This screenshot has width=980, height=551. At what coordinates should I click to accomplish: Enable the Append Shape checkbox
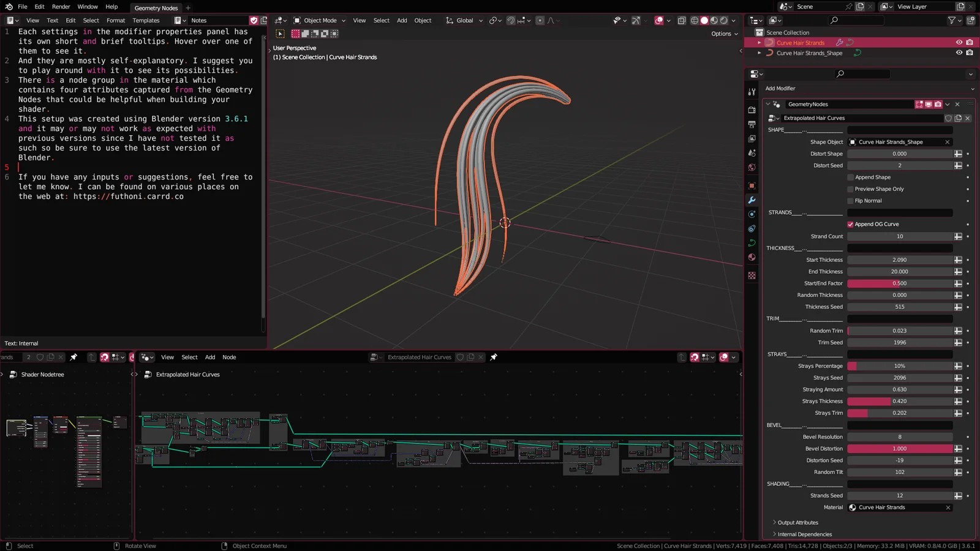point(851,177)
